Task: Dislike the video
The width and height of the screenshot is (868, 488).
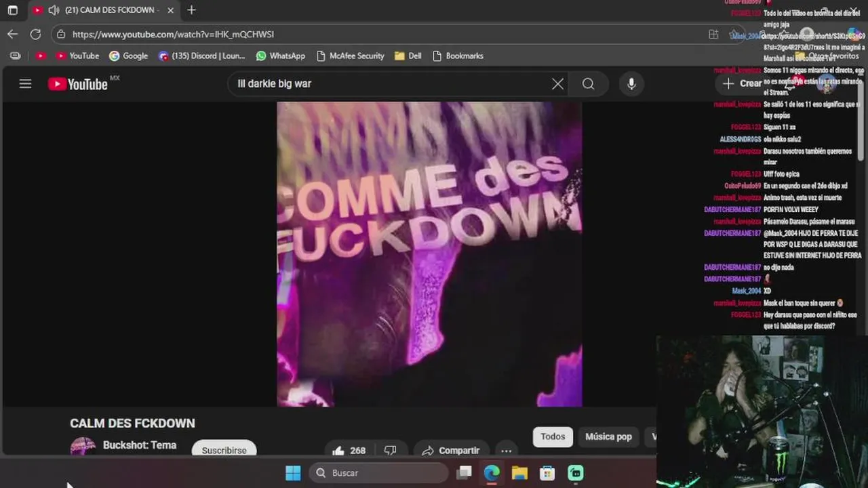Action: [x=391, y=450]
